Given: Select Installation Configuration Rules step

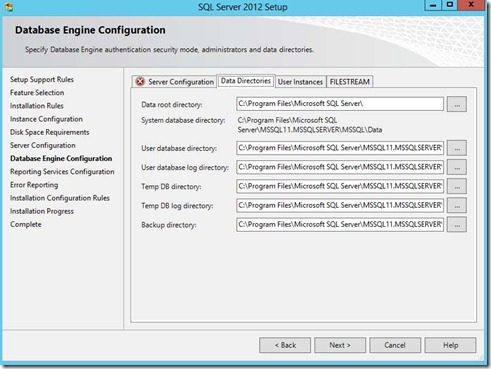Looking at the screenshot, I should click(60, 198).
